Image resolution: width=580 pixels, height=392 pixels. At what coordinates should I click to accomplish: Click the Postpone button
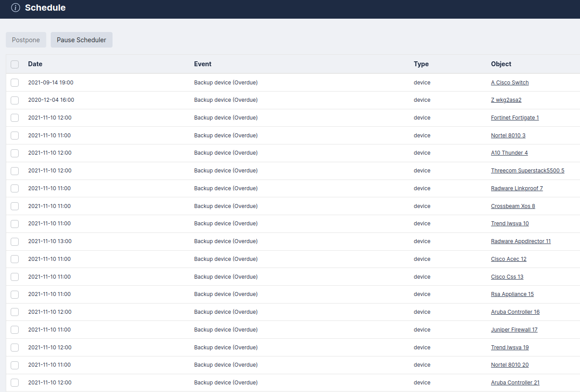click(26, 40)
